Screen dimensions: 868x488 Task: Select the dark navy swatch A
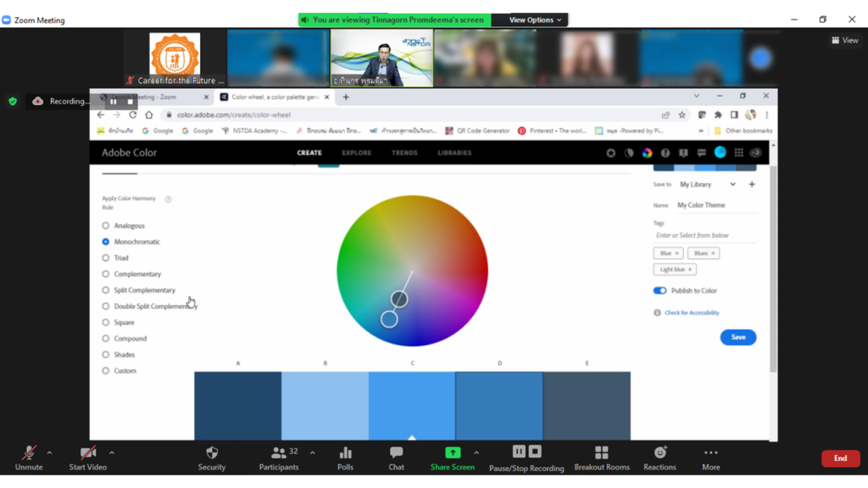238,406
